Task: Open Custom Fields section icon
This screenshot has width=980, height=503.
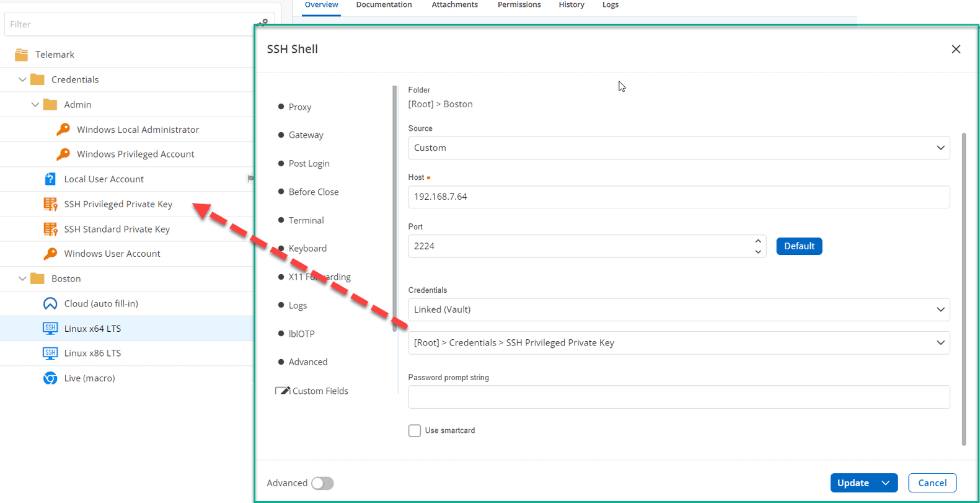Action: (x=283, y=391)
